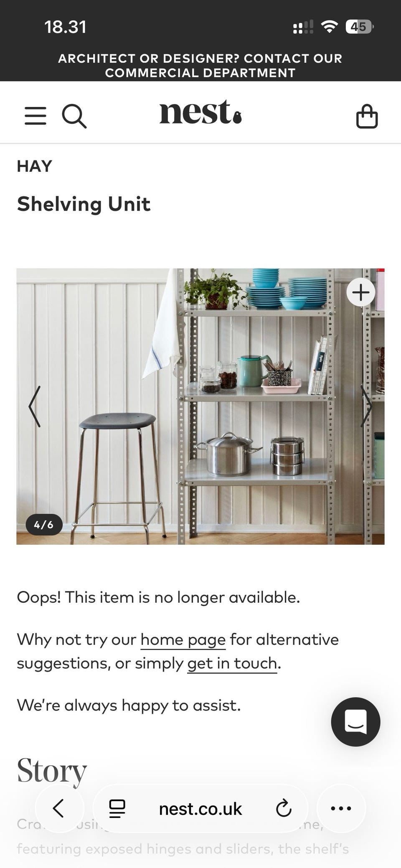
Task: Show previous product image
Action: (35, 406)
